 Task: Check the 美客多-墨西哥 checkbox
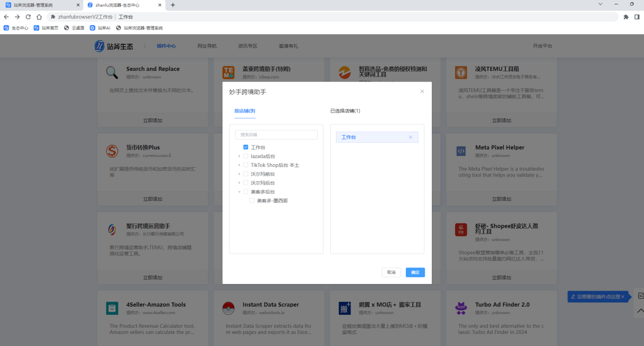pyautogui.click(x=252, y=200)
